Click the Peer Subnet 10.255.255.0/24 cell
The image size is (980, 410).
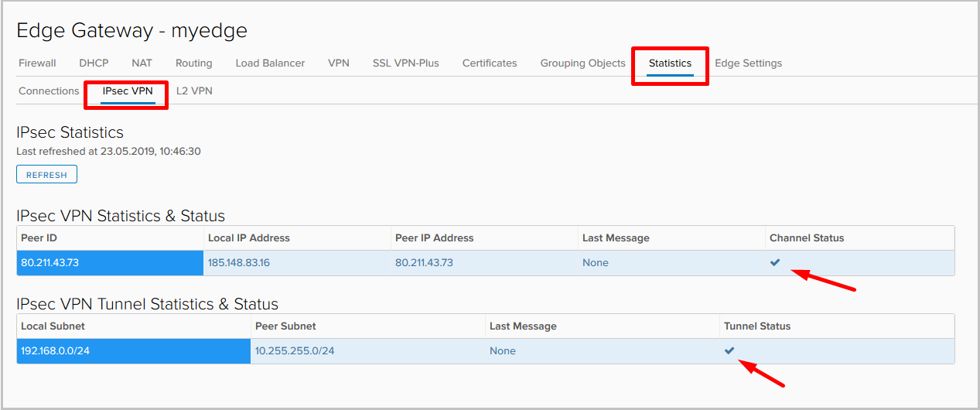pos(295,350)
